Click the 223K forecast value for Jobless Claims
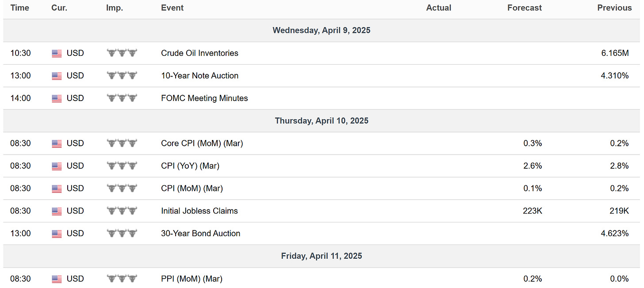This screenshot has height=288, width=644. coord(533,211)
